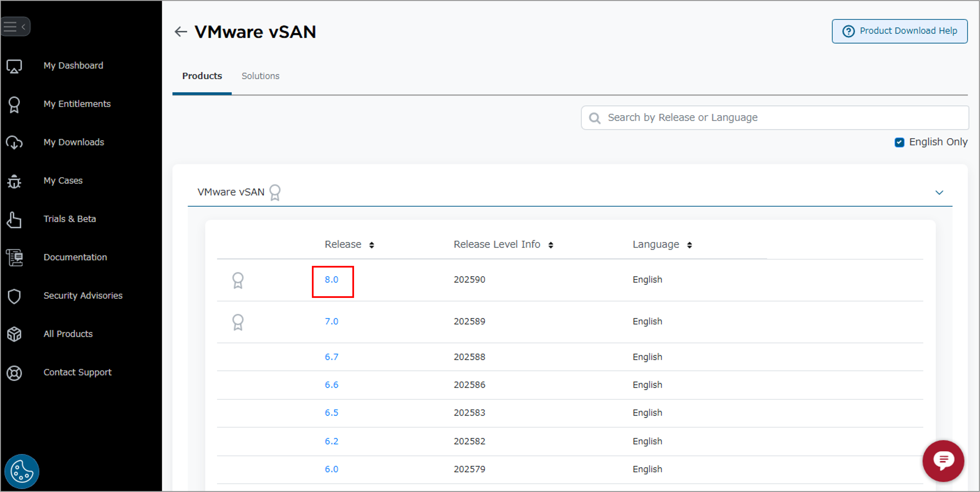This screenshot has height=492, width=980.
Task: Open release 6.6 link
Action: (x=331, y=385)
